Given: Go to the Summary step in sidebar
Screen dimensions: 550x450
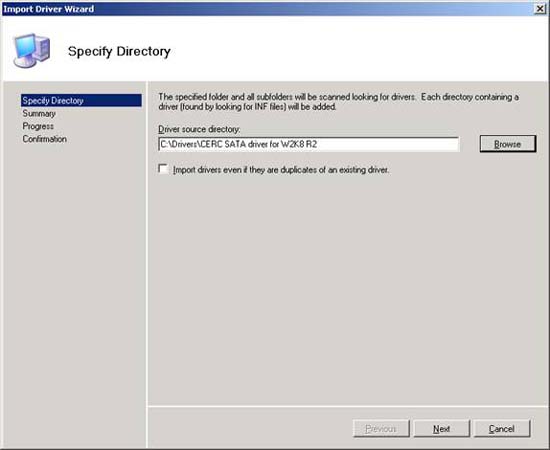Looking at the screenshot, I should [39, 113].
